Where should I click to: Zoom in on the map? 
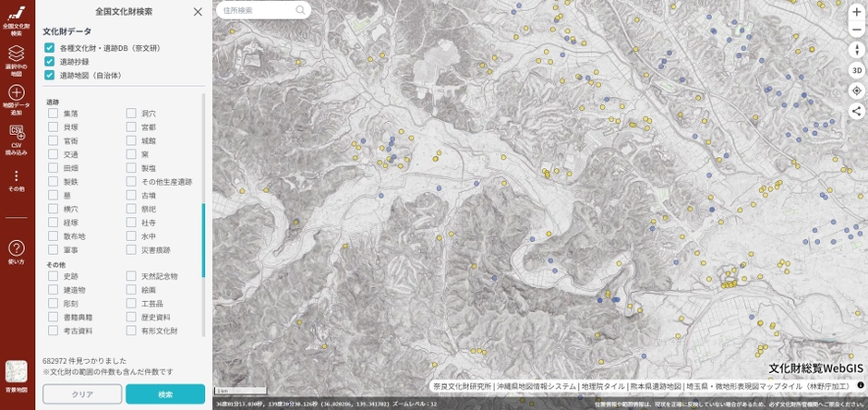tap(856, 11)
